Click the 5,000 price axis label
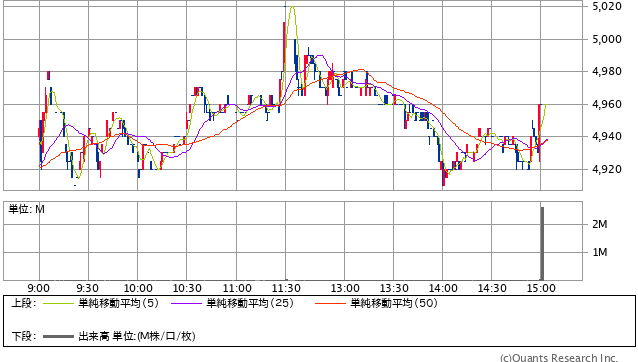This screenshot has height=362, width=638. pos(607,39)
